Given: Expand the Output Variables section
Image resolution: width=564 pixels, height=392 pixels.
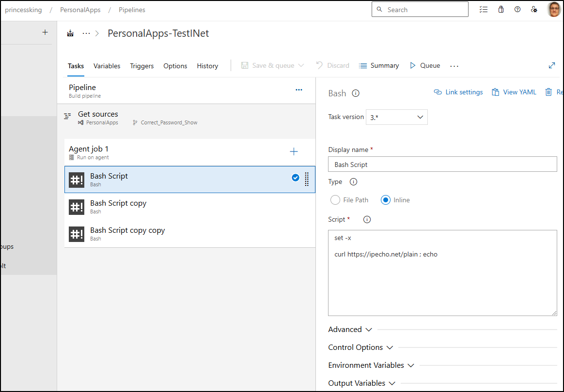Looking at the screenshot, I should click(362, 383).
